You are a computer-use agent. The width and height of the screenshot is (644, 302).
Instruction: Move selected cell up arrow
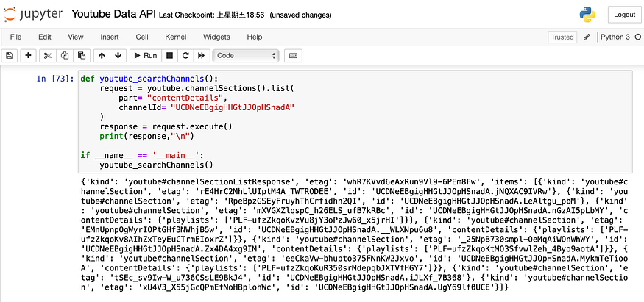pos(102,56)
